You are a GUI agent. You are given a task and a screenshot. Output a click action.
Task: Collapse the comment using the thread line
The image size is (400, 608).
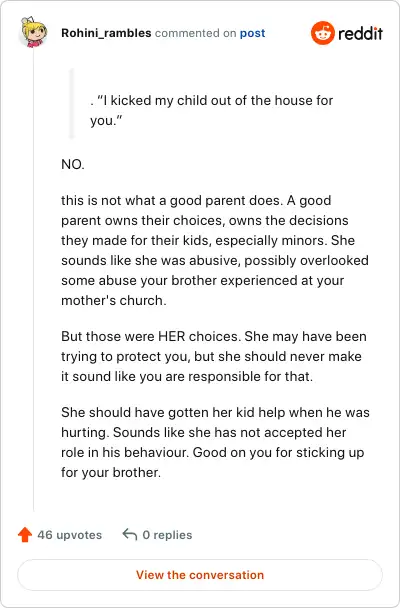point(33,279)
